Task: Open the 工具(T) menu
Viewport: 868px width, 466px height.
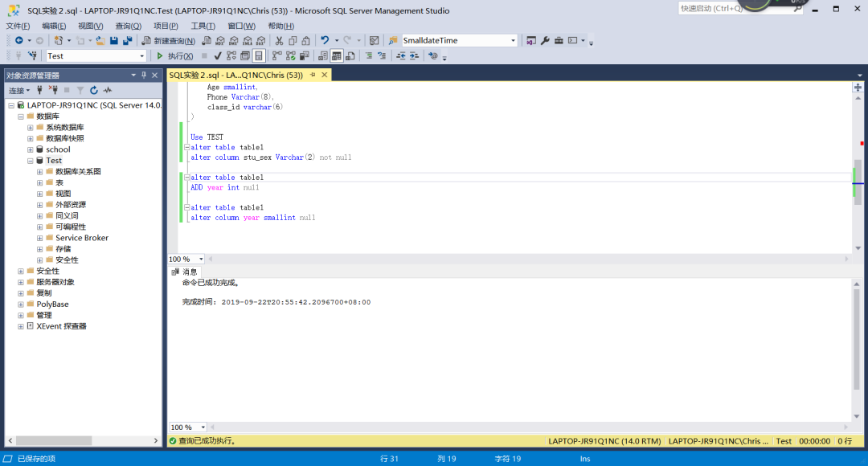Action: [x=203, y=26]
